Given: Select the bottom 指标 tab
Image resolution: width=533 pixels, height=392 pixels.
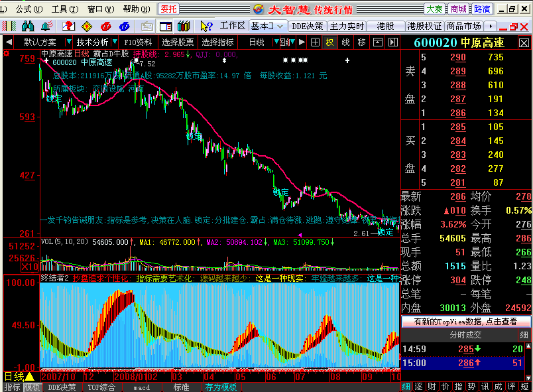Looking at the screenshot, I should pos(13,387).
